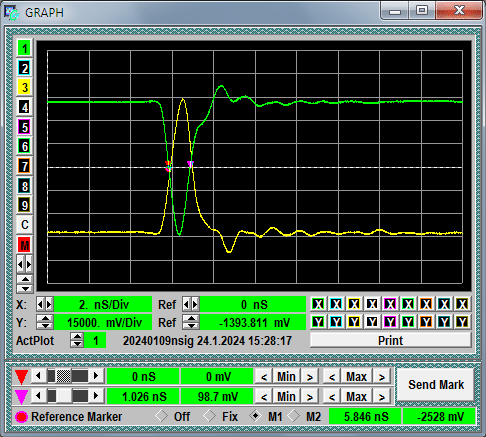Image resolution: width=486 pixels, height=437 pixels.
Task: Adjust the X nS/Div arrow control
Action: point(45,304)
